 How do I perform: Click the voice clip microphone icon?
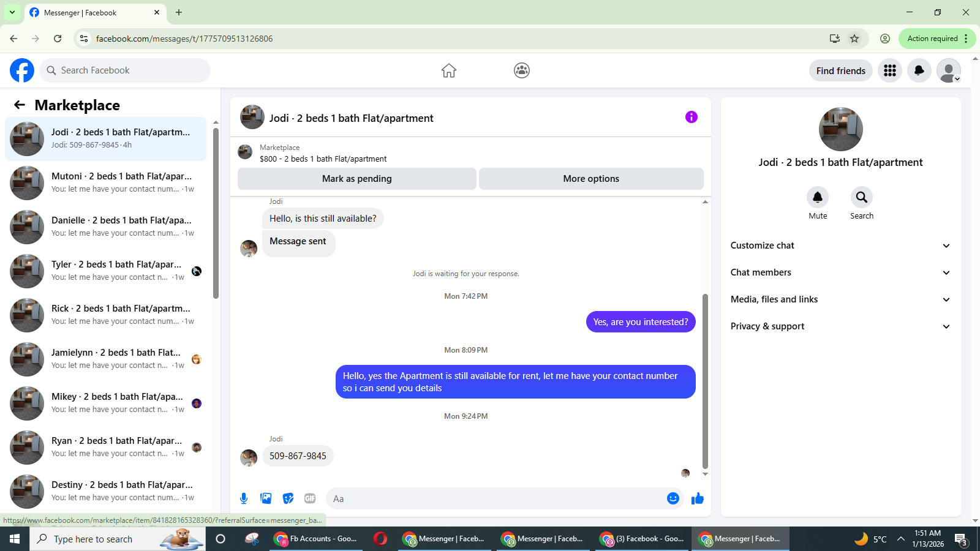click(244, 498)
